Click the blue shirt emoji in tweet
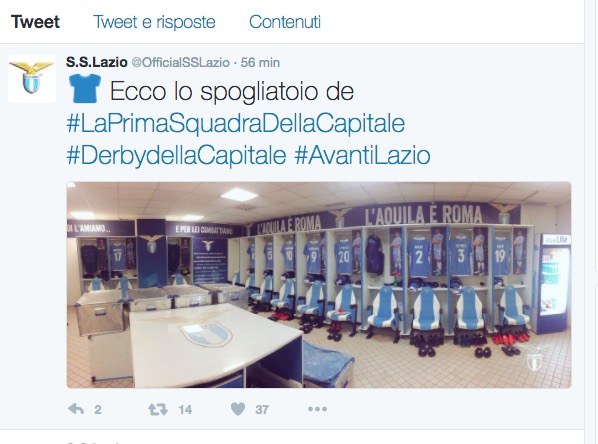Screen dimensions: 598x444 85,88
